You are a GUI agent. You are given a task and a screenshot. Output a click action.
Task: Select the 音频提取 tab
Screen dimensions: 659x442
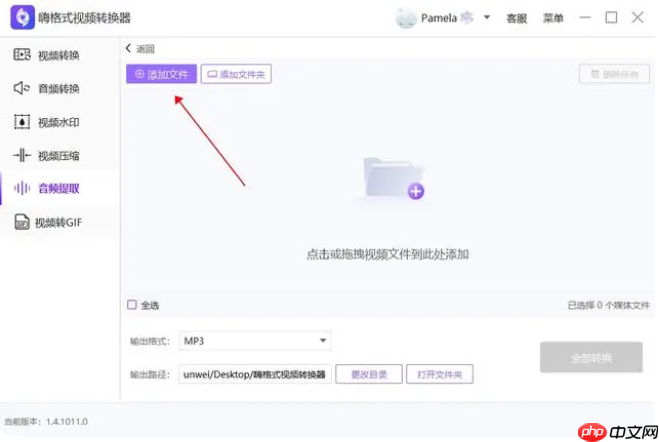[x=60, y=188]
